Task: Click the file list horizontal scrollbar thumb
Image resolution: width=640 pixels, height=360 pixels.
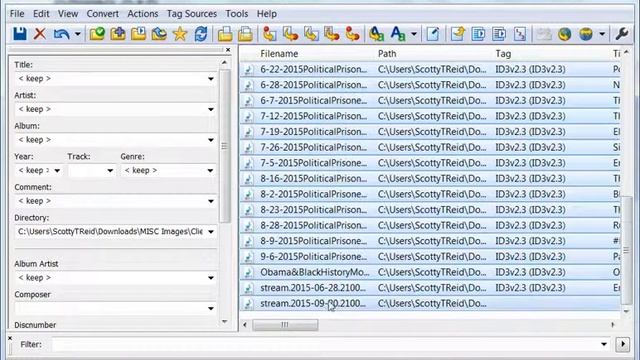Action: point(285,325)
